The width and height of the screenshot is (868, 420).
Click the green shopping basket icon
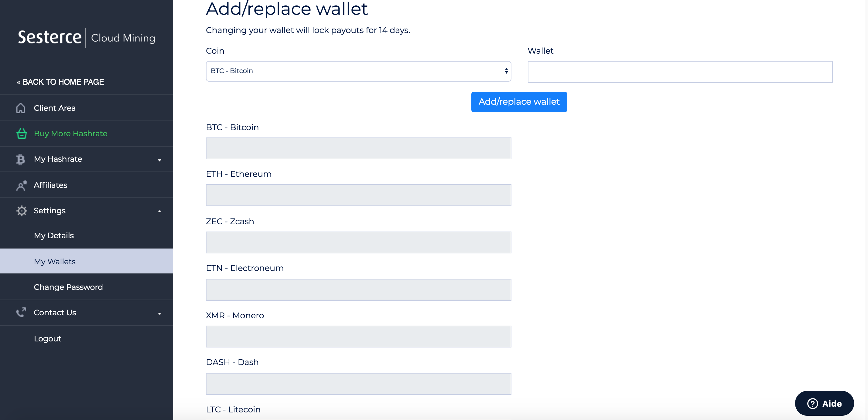click(22, 134)
